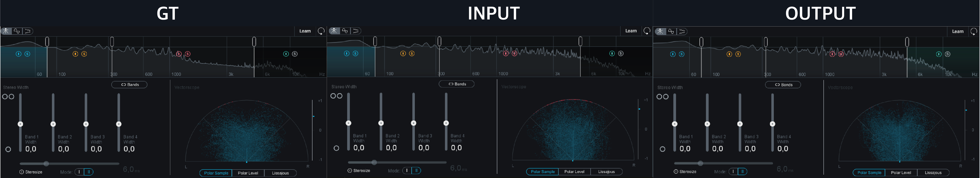The width and height of the screenshot is (980, 178).
Task: Select the filter curve view icon in OUTPUT panel
Action: 671,31
